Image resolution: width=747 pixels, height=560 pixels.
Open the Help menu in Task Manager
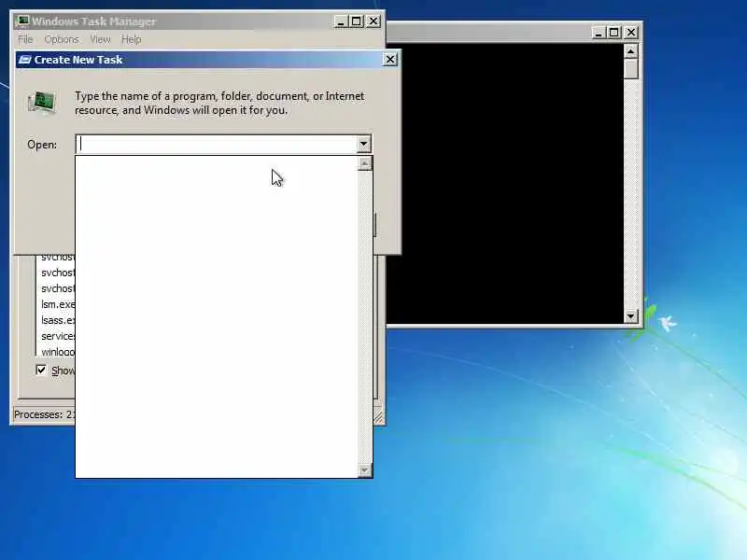coord(131,39)
